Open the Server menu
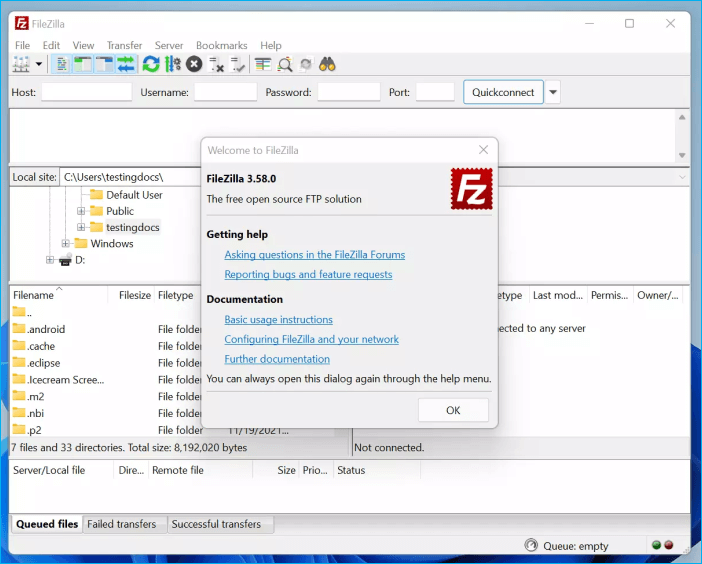The height and width of the screenshot is (564, 702). [x=169, y=46]
